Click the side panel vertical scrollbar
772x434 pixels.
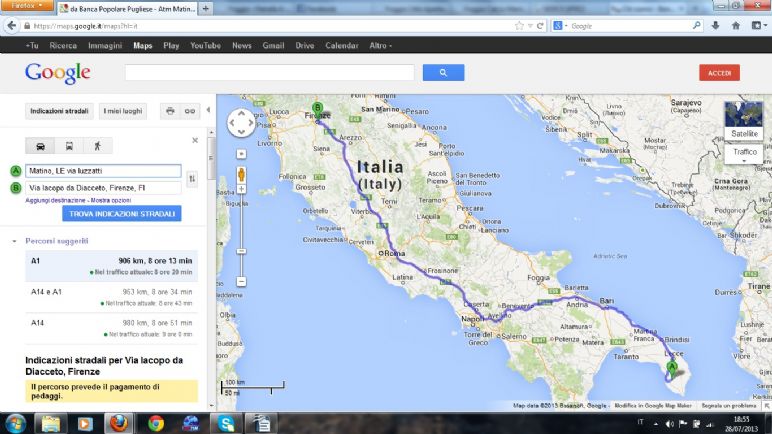click(212, 158)
